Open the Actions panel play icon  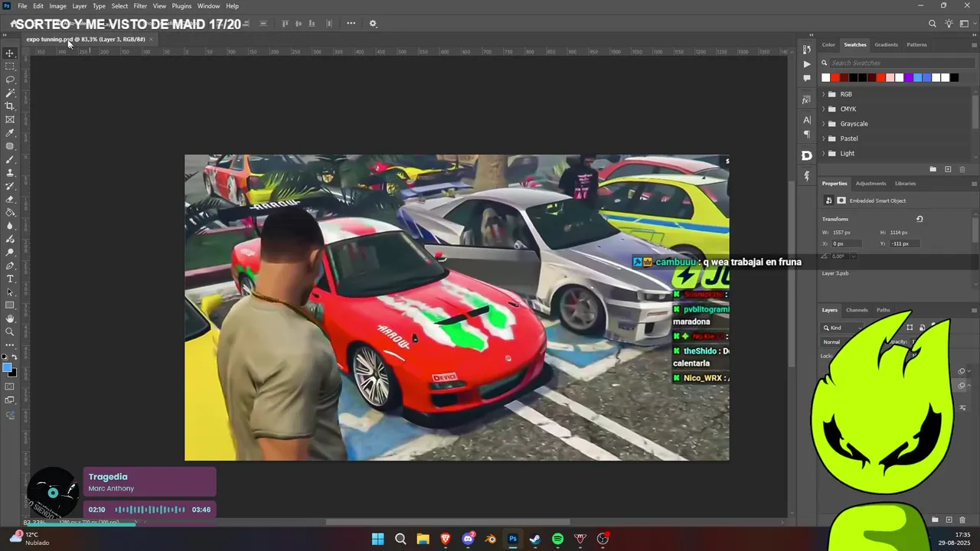coord(807,64)
